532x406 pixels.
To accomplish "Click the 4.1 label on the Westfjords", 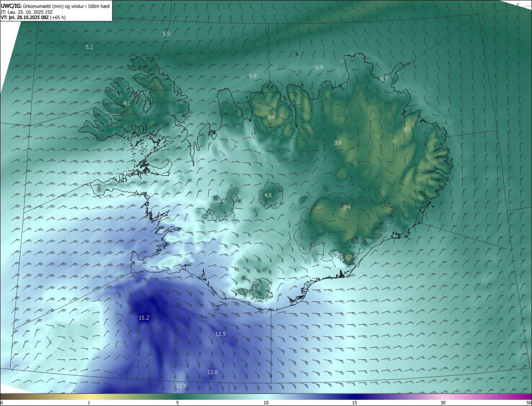I will [x=127, y=103].
